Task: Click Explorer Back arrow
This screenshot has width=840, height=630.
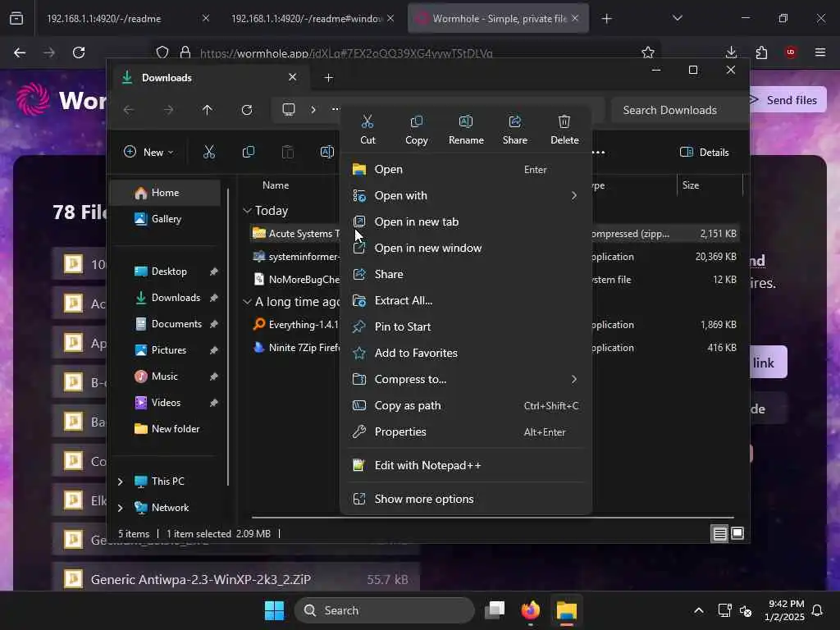Action: click(129, 110)
